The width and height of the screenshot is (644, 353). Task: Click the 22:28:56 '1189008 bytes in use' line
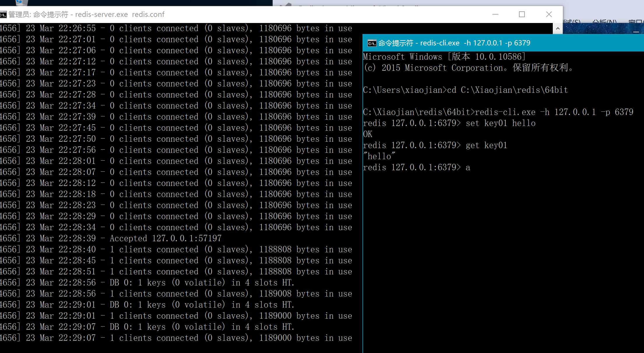click(x=176, y=294)
